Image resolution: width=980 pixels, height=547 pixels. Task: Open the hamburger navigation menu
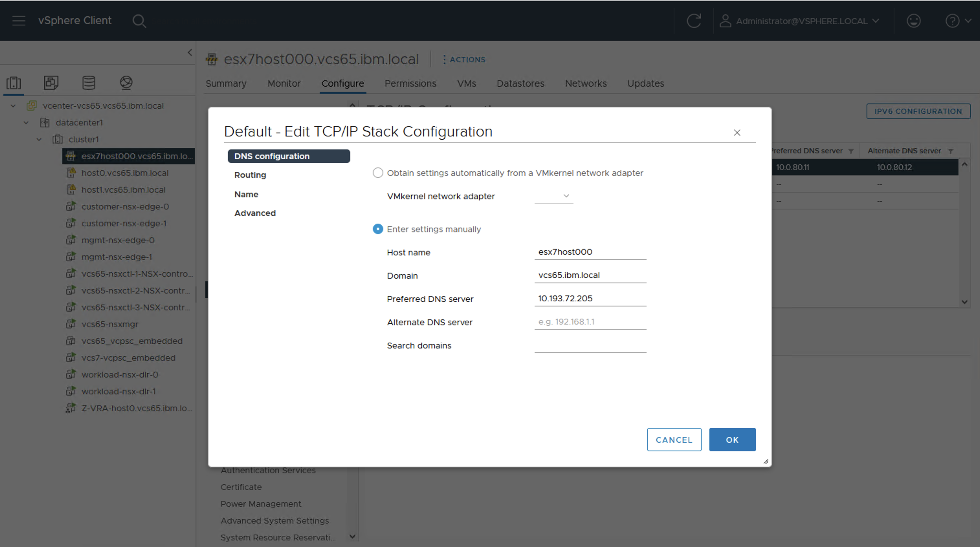coord(19,20)
